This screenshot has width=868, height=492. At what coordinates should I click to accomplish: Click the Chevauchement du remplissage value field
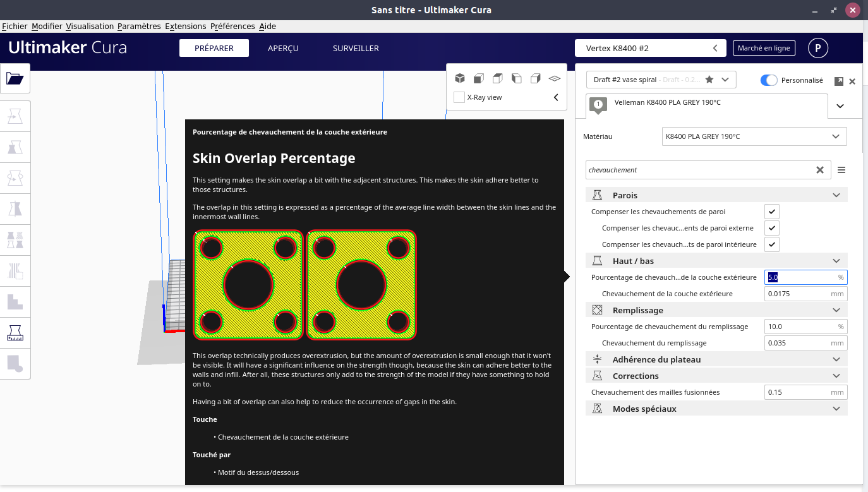point(805,343)
